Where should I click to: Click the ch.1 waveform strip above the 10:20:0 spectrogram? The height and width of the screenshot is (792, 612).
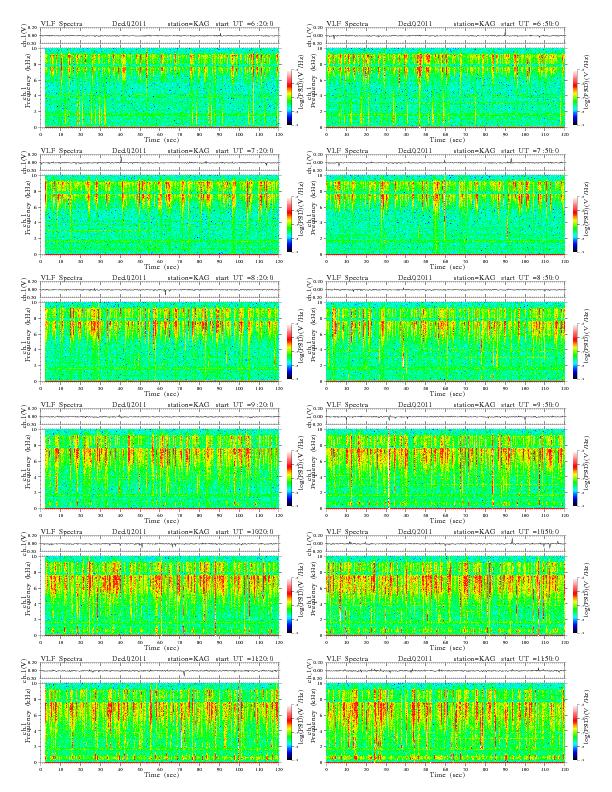pos(160,544)
